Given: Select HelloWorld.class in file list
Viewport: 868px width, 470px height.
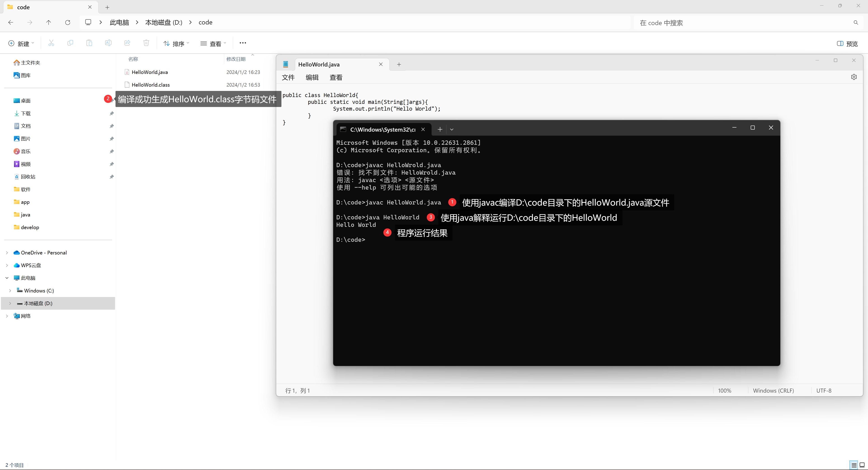Looking at the screenshot, I should (151, 85).
